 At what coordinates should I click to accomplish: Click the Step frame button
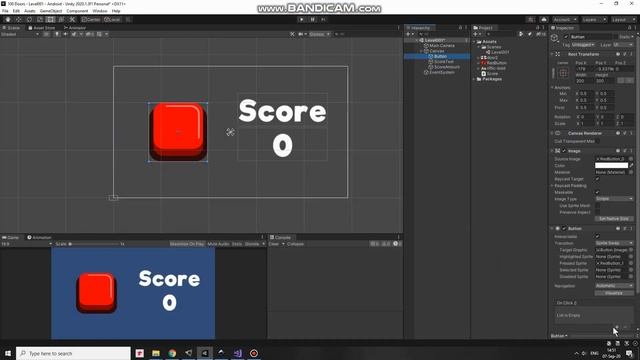(x=323, y=20)
